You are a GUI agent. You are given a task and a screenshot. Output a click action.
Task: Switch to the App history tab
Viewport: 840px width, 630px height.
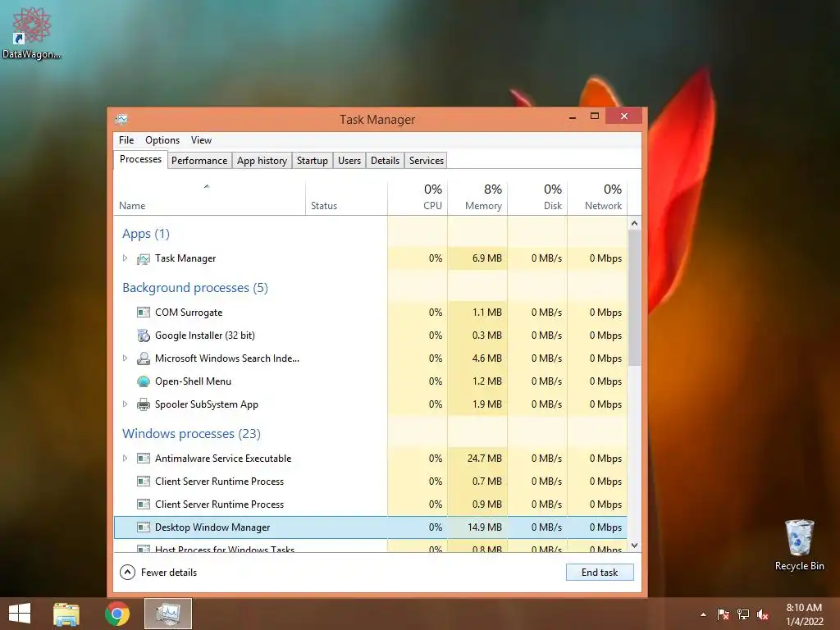(262, 161)
